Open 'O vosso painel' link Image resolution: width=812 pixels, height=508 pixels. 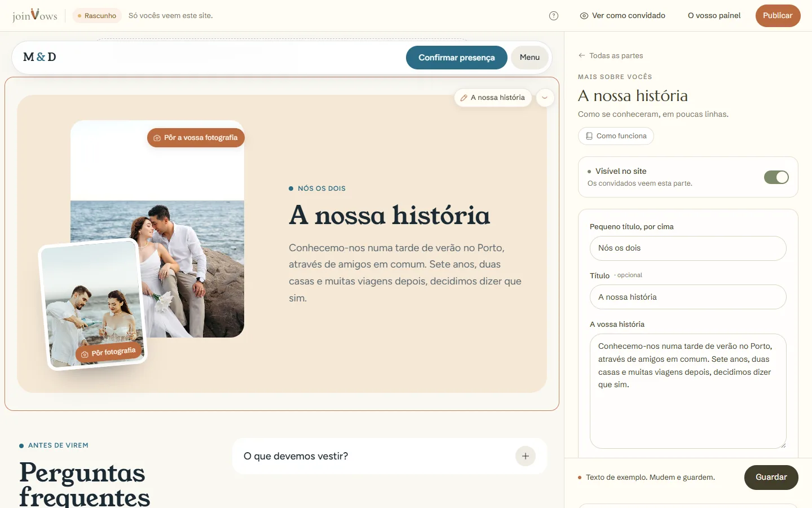coord(714,16)
